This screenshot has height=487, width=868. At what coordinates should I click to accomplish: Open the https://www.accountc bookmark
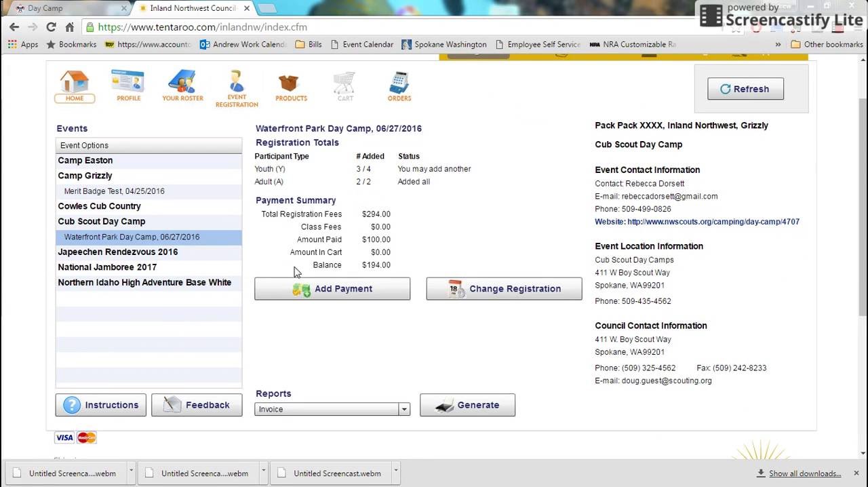(148, 45)
